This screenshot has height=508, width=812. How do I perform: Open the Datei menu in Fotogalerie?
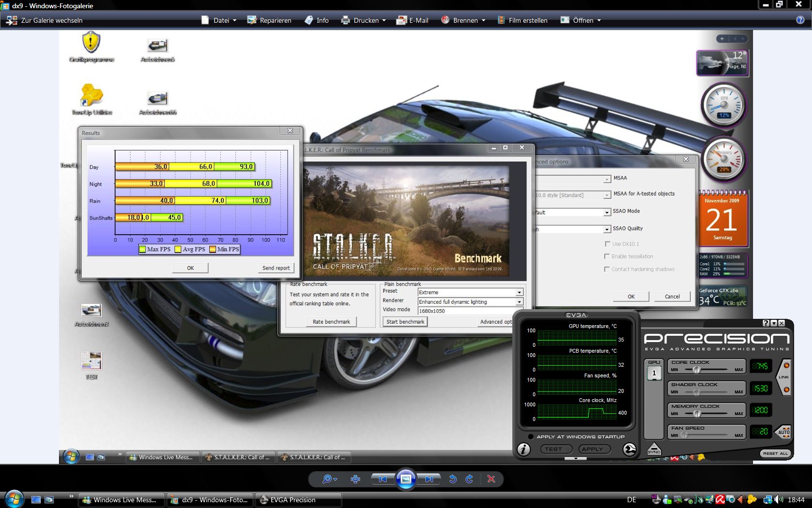219,20
